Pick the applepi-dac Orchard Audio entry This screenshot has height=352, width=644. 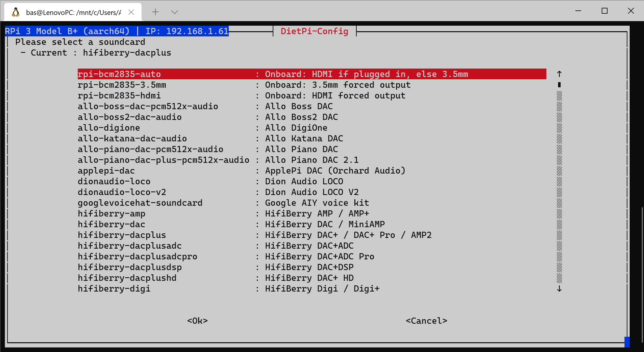[x=106, y=171]
